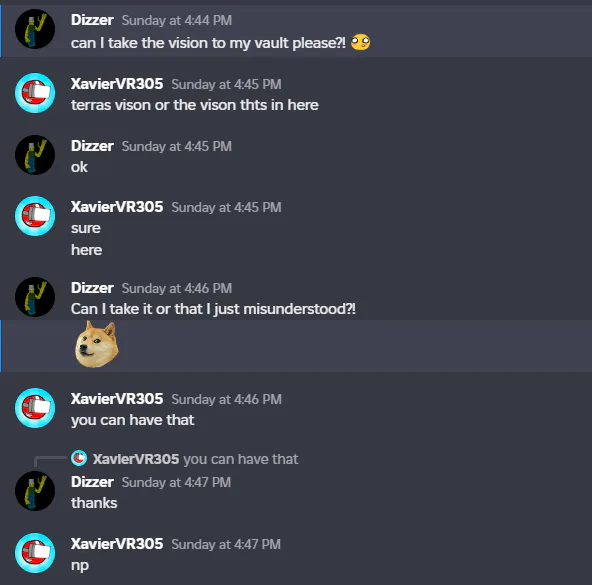Open XavierVR305's avatar on the 4:46 PM message
Viewport: 592px width, 585px height.
coord(35,408)
